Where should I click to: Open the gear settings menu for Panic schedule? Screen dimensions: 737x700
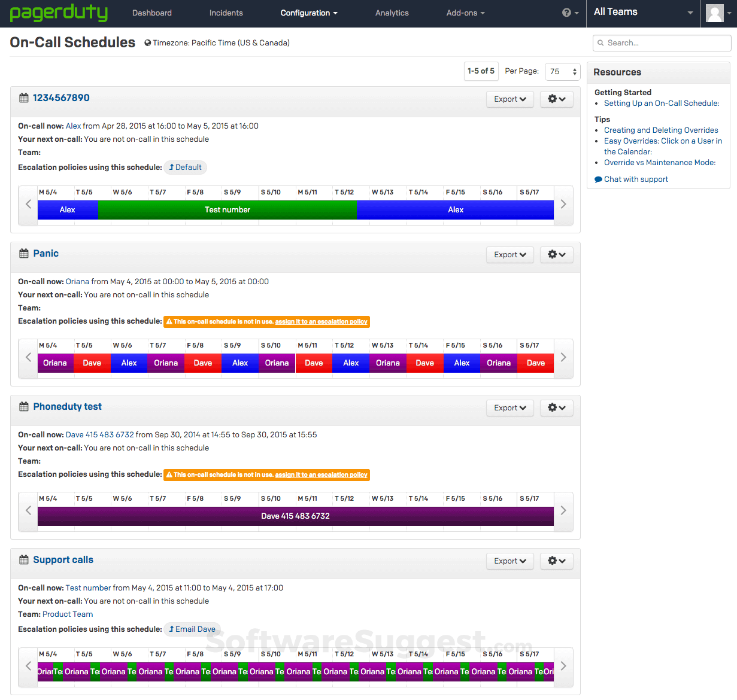(x=556, y=254)
